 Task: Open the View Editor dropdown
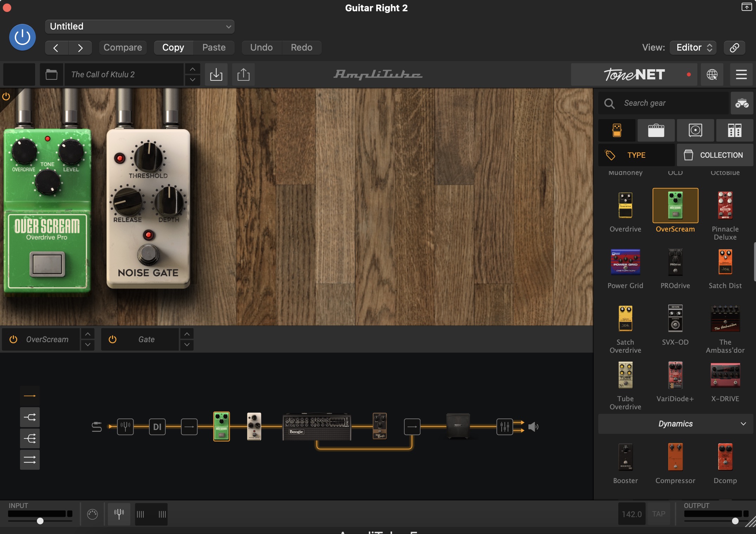[693, 47]
